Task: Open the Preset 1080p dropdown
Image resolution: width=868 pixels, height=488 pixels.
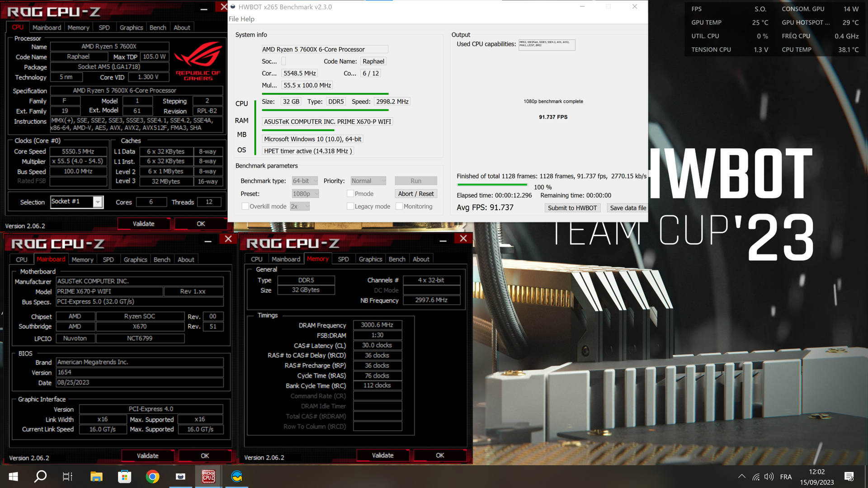Action: pos(306,194)
